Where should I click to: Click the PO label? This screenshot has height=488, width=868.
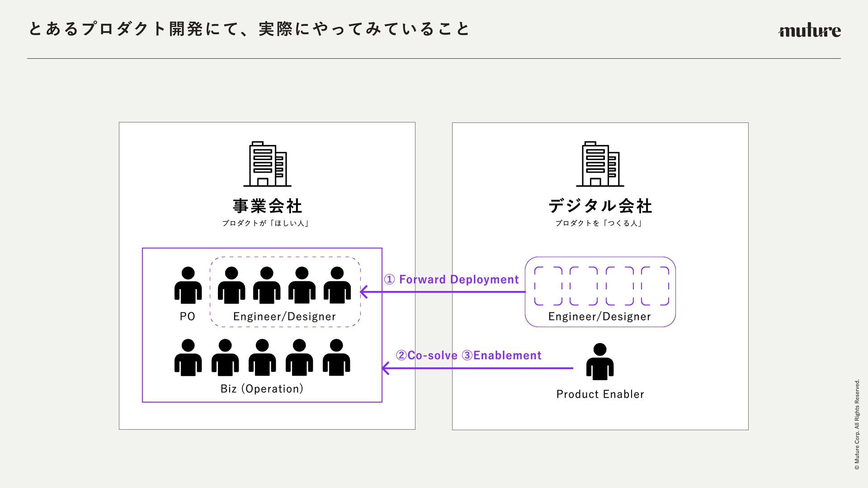point(188,316)
